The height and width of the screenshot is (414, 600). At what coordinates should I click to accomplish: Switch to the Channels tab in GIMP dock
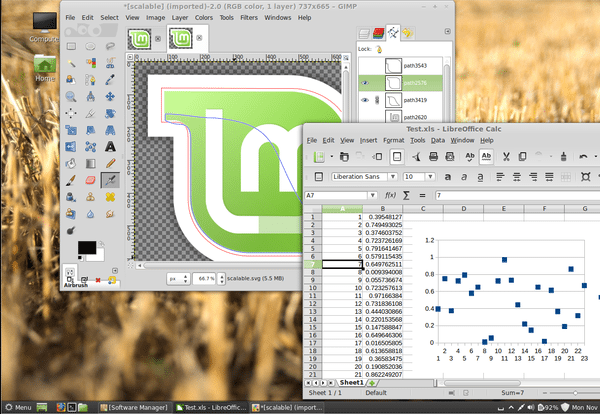click(378, 33)
